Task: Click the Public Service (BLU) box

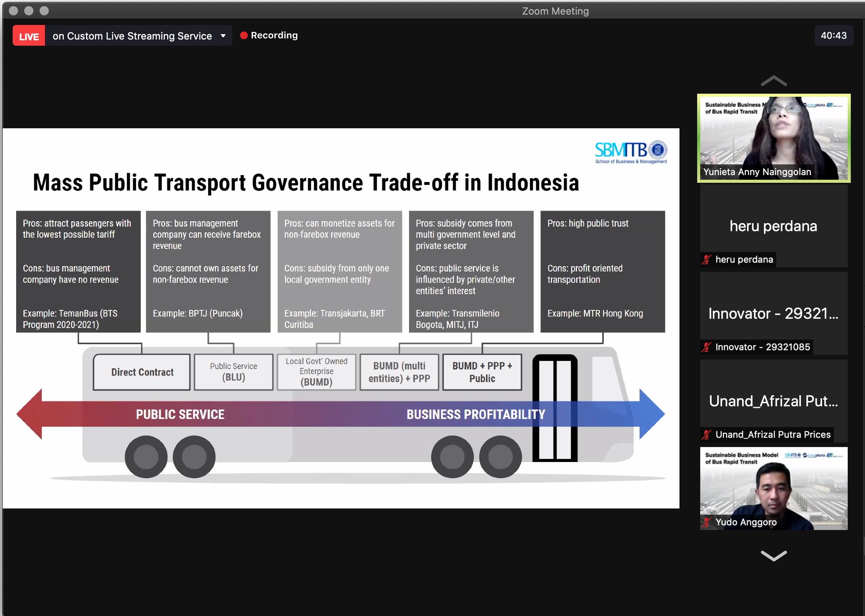Action: 234,372
